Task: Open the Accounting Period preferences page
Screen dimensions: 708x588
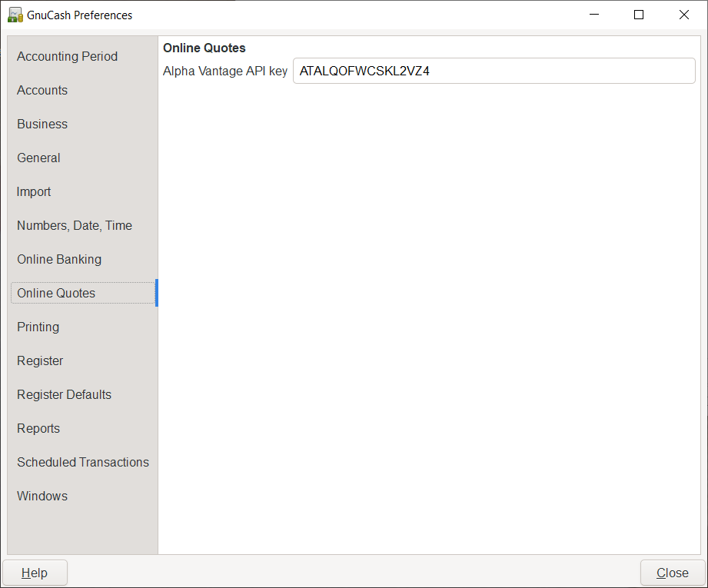Action: [68, 56]
